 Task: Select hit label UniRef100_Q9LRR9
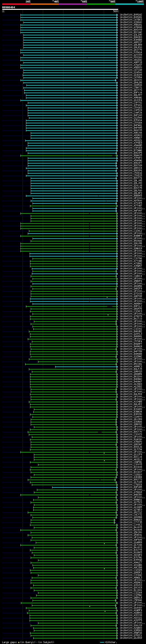(131, 45)
